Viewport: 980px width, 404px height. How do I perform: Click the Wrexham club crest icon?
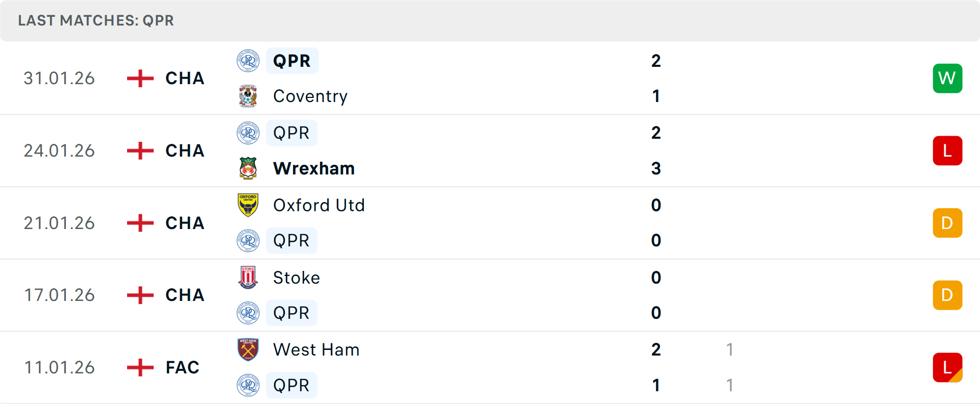pos(248,168)
